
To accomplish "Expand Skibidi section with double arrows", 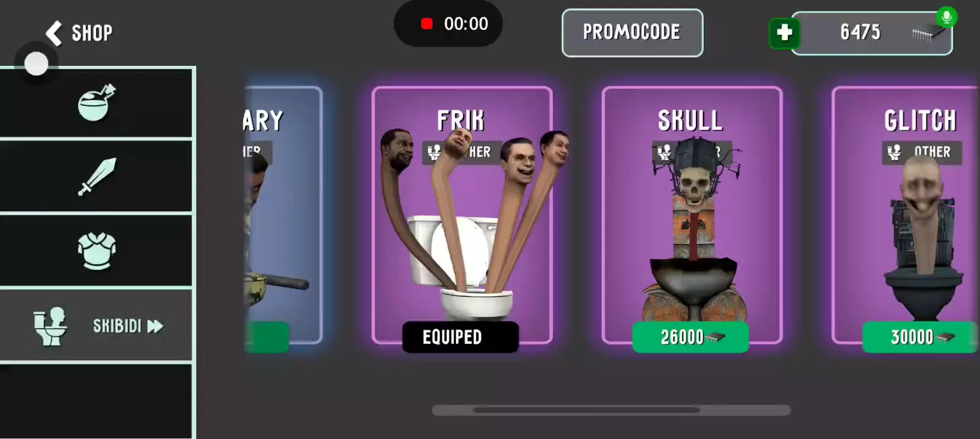I will pyautogui.click(x=155, y=326).
